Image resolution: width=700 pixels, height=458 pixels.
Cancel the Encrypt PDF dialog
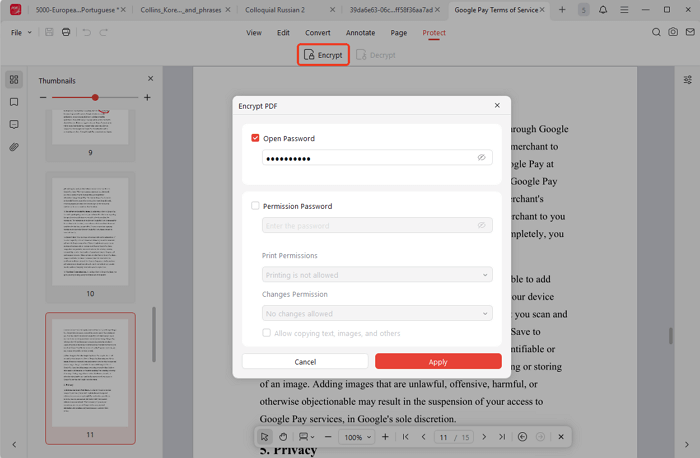click(x=305, y=362)
